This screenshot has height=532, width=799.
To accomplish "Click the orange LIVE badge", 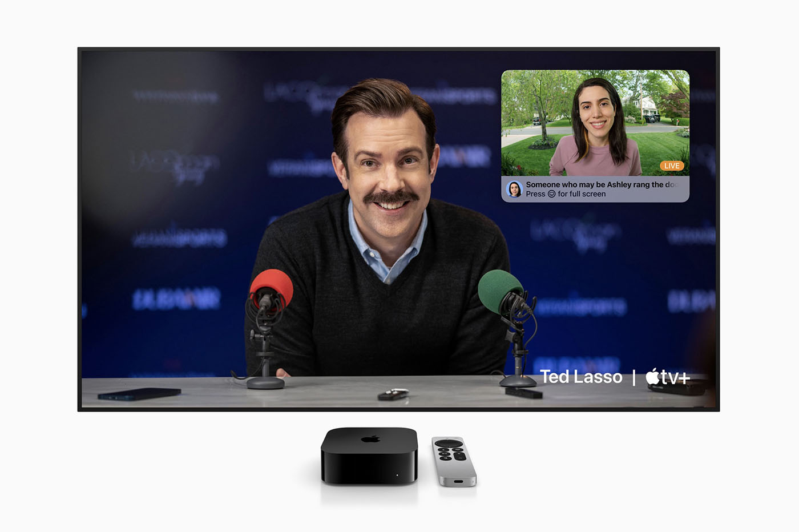I will (672, 166).
